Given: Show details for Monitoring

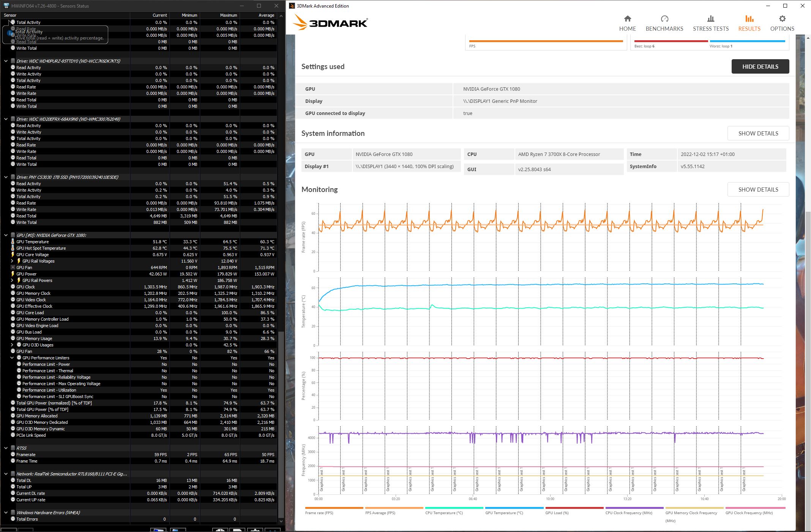Looking at the screenshot, I should pos(758,189).
